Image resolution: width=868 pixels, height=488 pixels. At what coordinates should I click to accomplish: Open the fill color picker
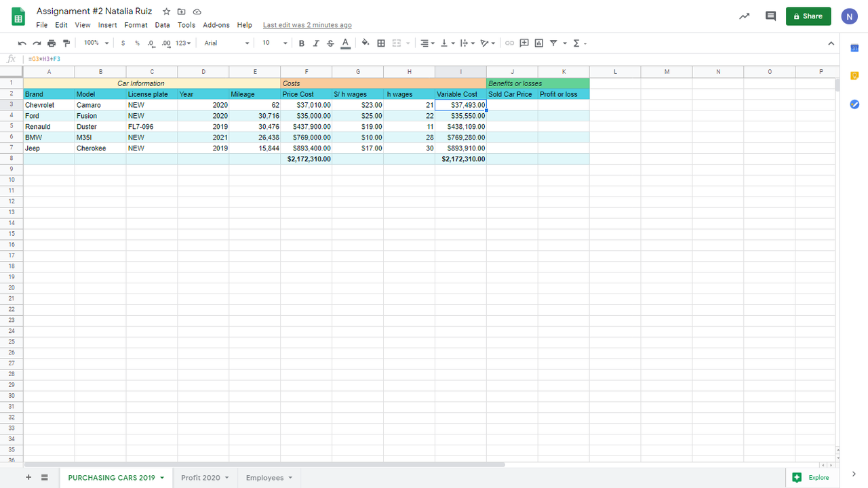click(366, 43)
